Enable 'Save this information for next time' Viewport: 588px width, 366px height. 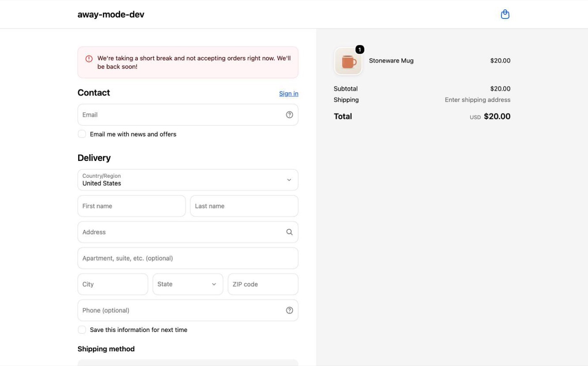point(82,330)
